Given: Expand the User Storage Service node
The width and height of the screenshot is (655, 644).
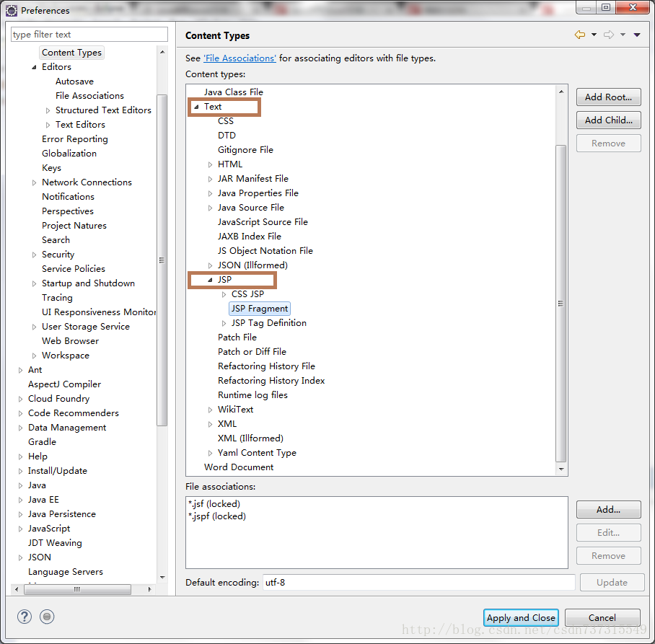Looking at the screenshot, I should tap(34, 327).
